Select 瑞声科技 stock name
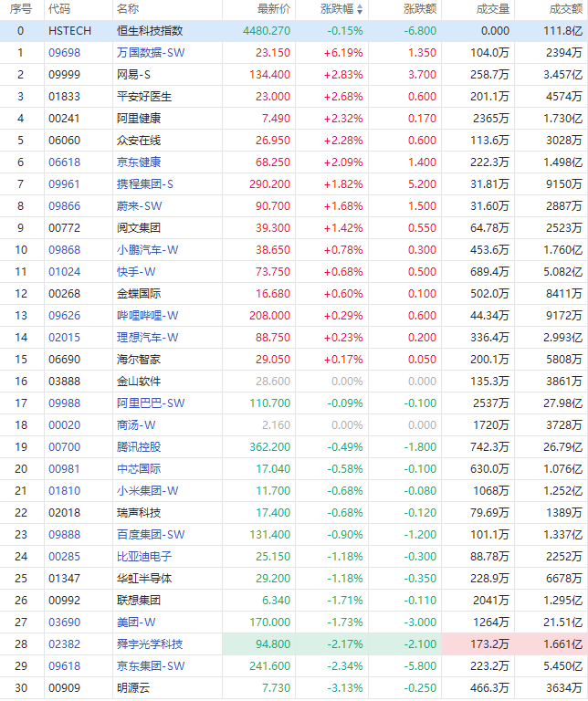This screenshot has height=701, width=588. [x=139, y=513]
